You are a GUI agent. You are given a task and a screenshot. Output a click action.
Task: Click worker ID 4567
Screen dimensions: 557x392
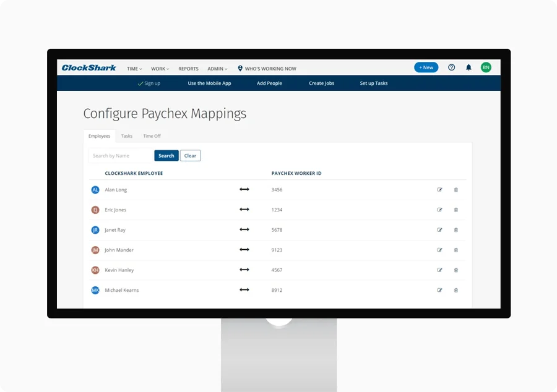[x=277, y=270]
